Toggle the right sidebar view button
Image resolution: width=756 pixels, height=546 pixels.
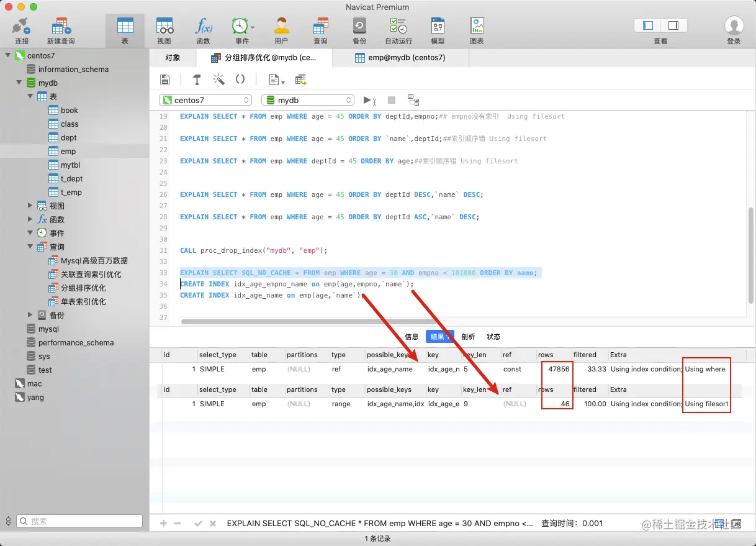click(x=673, y=25)
